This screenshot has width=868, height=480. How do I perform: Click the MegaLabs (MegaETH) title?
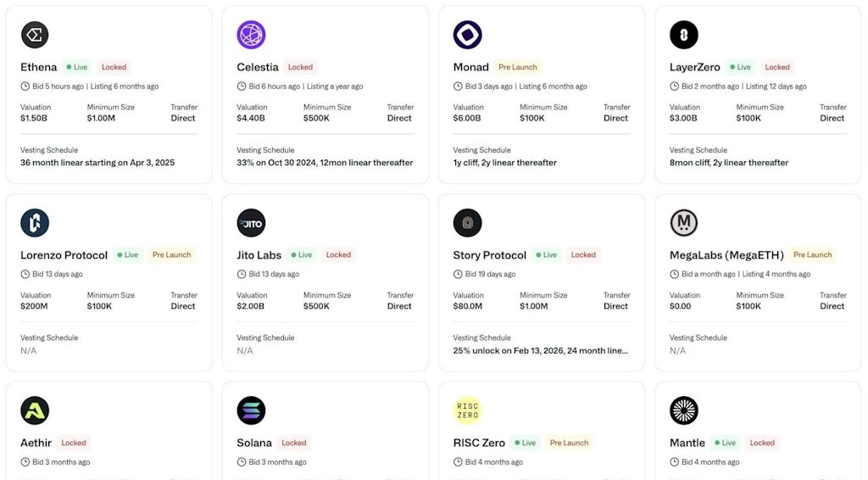[x=726, y=255]
